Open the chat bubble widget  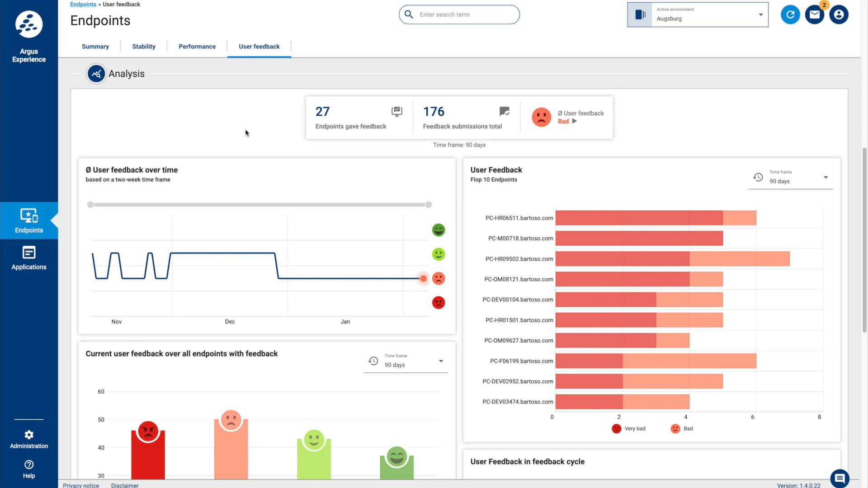pyautogui.click(x=840, y=478)
